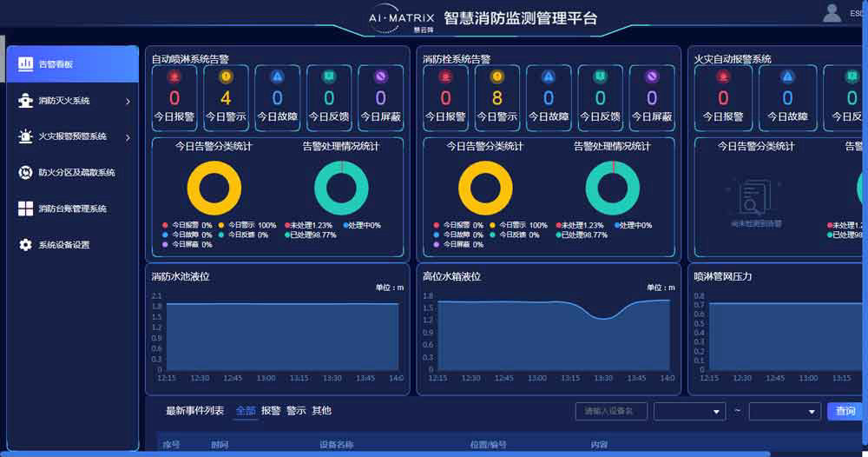Image resolution: width=868 pixels, height=457 pixels.
Task: Expand the 消防灭火系统 submenu arrow
Action: 128,102
